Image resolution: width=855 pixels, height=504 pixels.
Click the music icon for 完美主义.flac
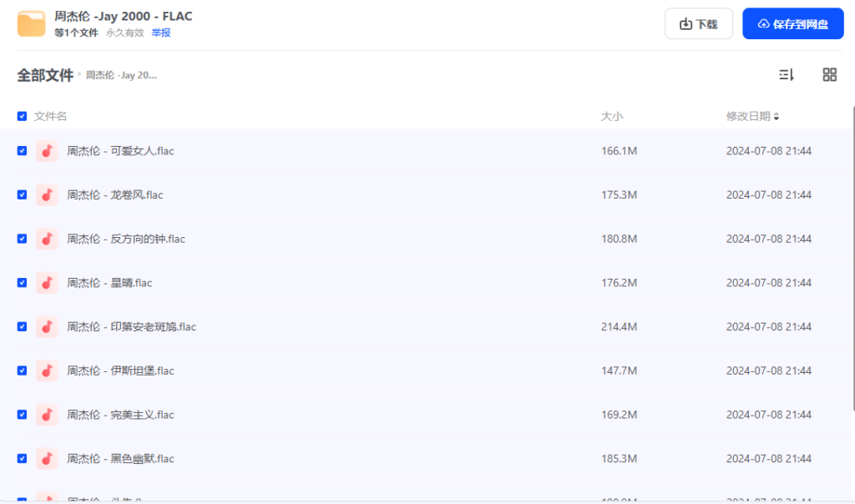[47, 415]
